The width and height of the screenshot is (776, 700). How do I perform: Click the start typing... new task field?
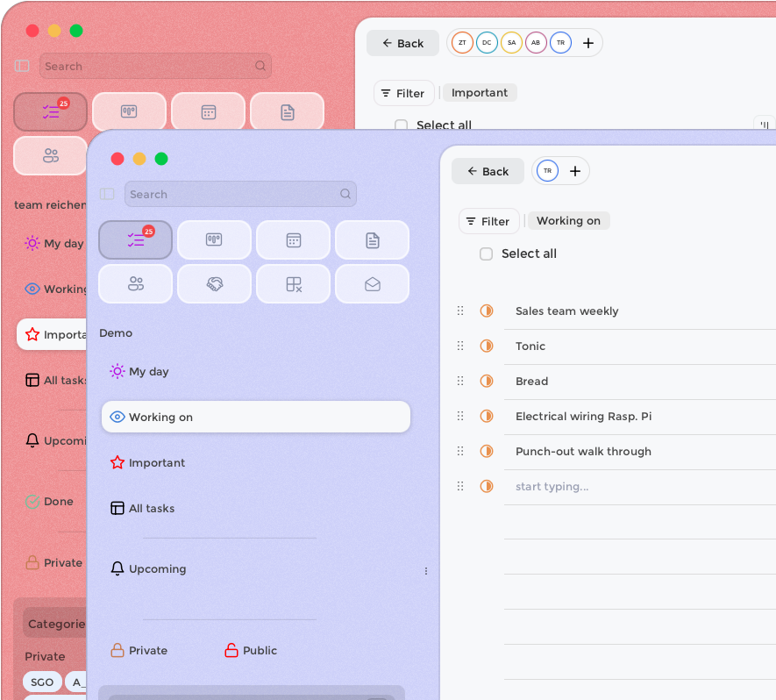(552, 487)
